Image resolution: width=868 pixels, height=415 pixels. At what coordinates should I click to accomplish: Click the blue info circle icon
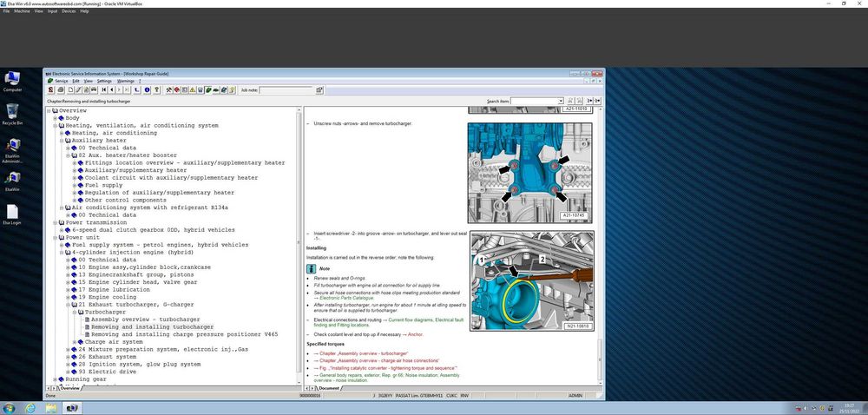(147, 89)
